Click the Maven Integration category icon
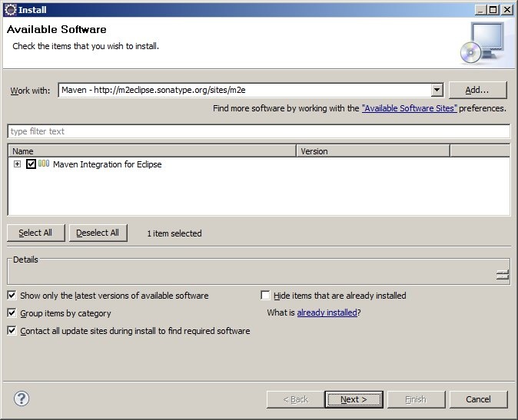 coord(44,164)
